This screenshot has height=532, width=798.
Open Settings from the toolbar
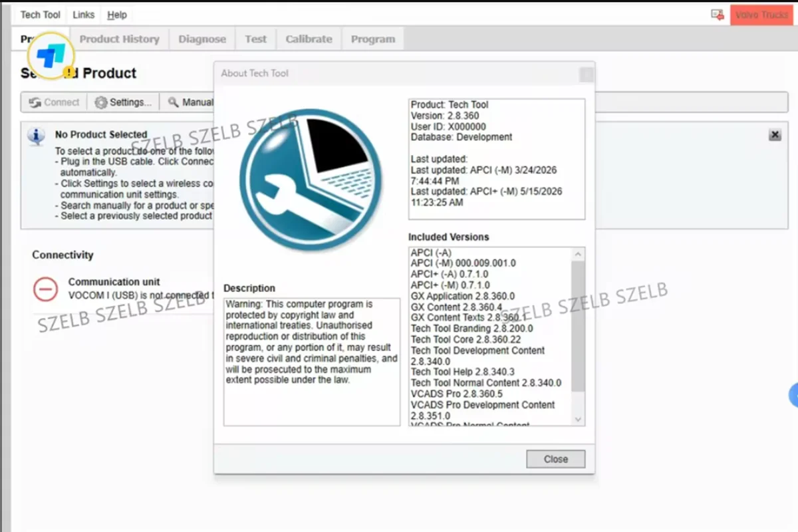123,102
